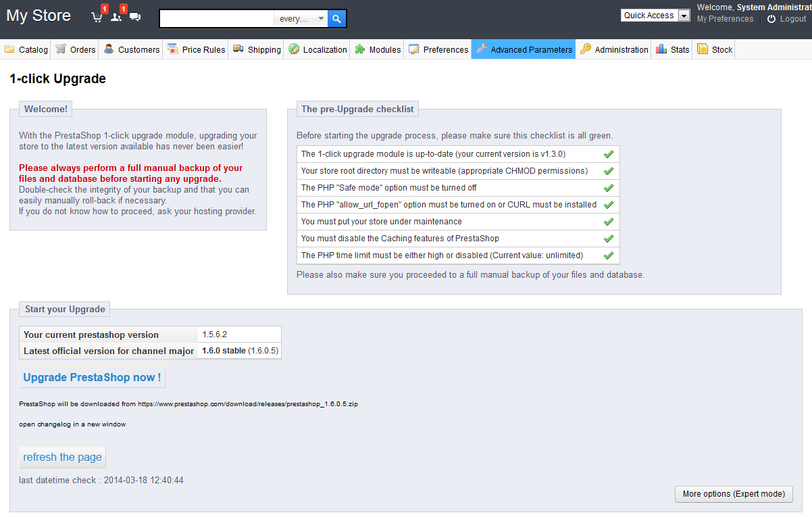812x517 pixels.
Task: Click the Shipping truck icon
Action: (x=238, y=49)
